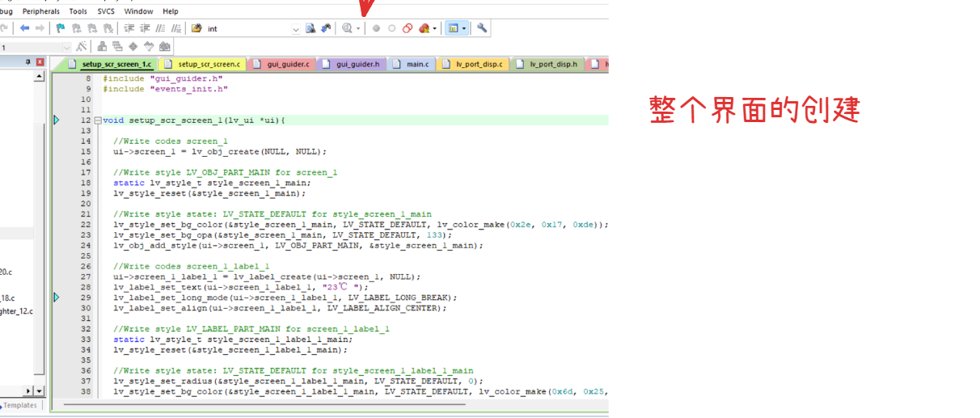Screen dimensions: 980x418
Task: Collapse the setup_scr_screen_1 function fold marker
Action: 98,120
